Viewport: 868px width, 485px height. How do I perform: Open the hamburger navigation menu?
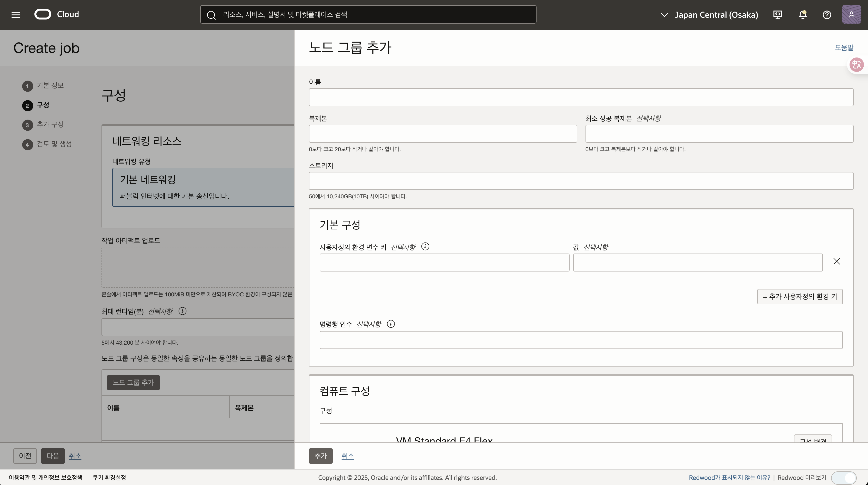[x=16, y=15]
